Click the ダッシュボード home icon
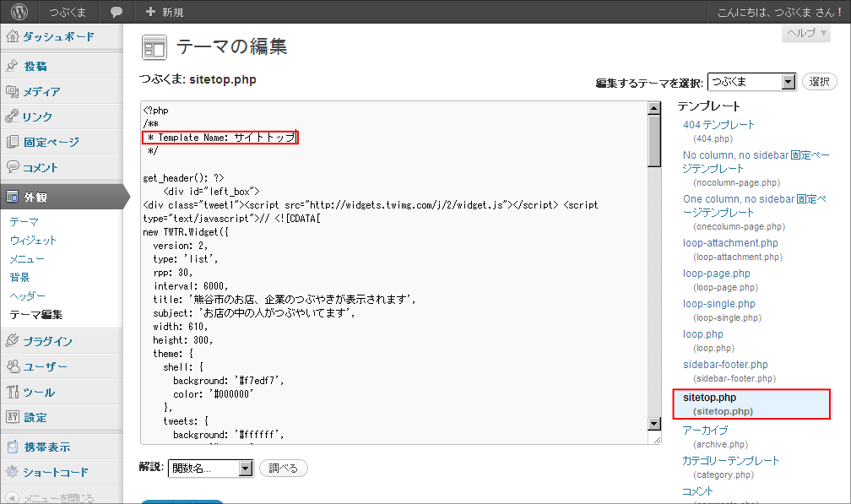The image size is (851, 504). 13,36
